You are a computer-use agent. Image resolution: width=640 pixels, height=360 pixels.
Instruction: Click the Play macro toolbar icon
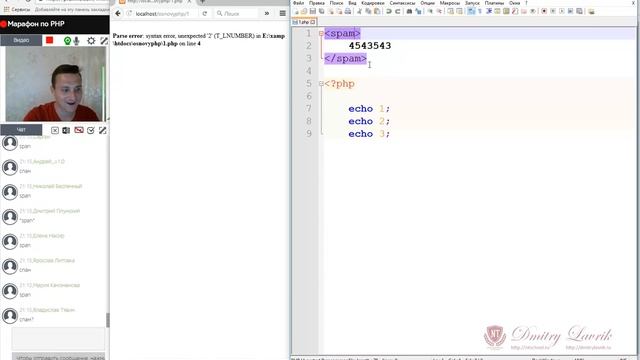562,11
